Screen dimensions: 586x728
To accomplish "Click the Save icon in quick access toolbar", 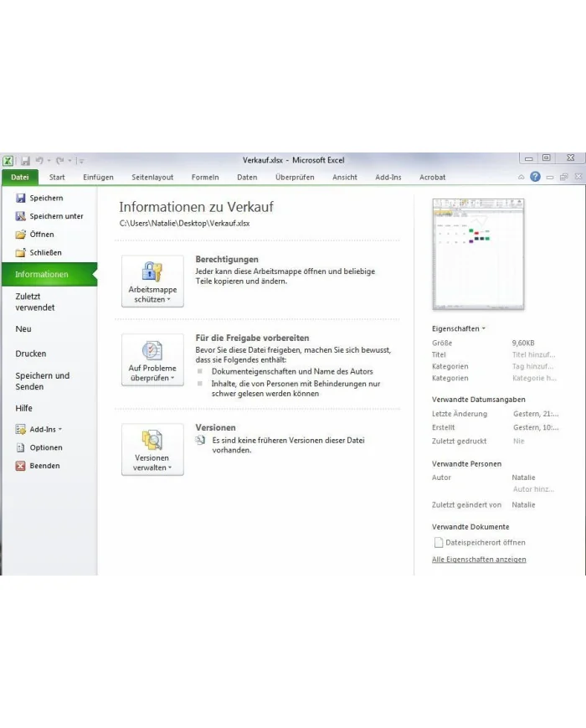I will tap(25, 161).
